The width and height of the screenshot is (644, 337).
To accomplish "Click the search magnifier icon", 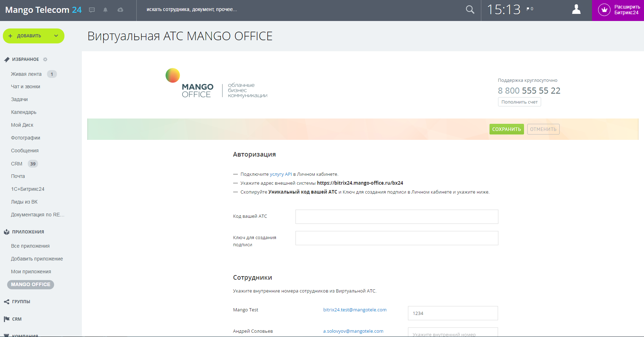I will [470, 10].
